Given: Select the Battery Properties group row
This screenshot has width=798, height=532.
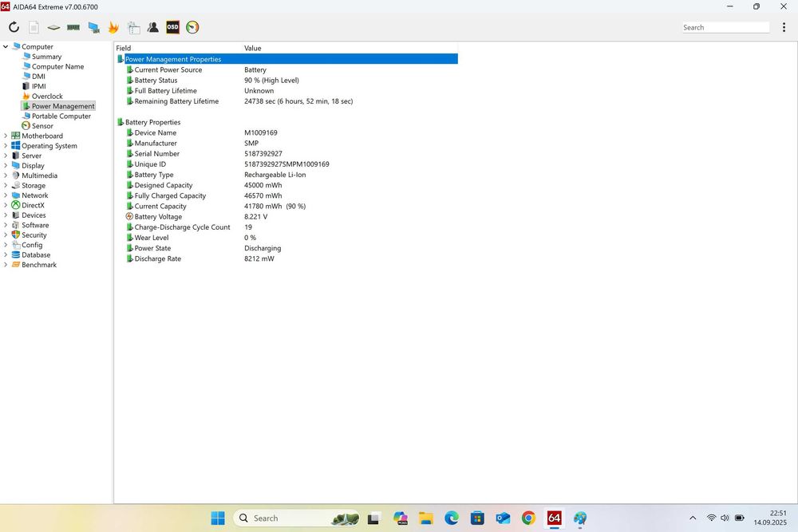Looking at the screenshot, I should [287, 122].
